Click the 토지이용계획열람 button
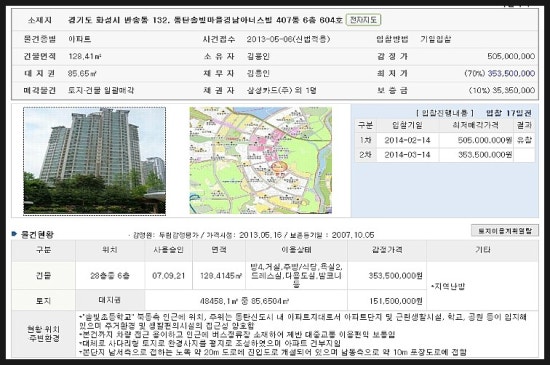 click(505, 230)
